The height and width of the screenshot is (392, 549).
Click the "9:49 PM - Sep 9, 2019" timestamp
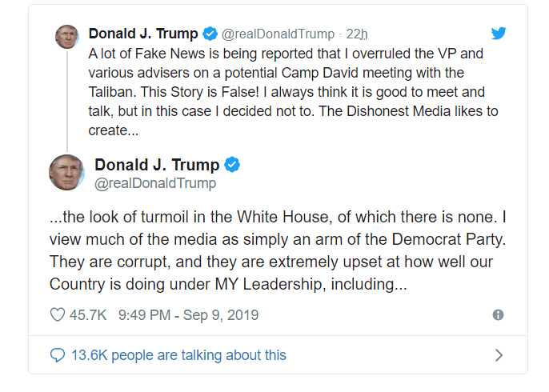(188, 315)
